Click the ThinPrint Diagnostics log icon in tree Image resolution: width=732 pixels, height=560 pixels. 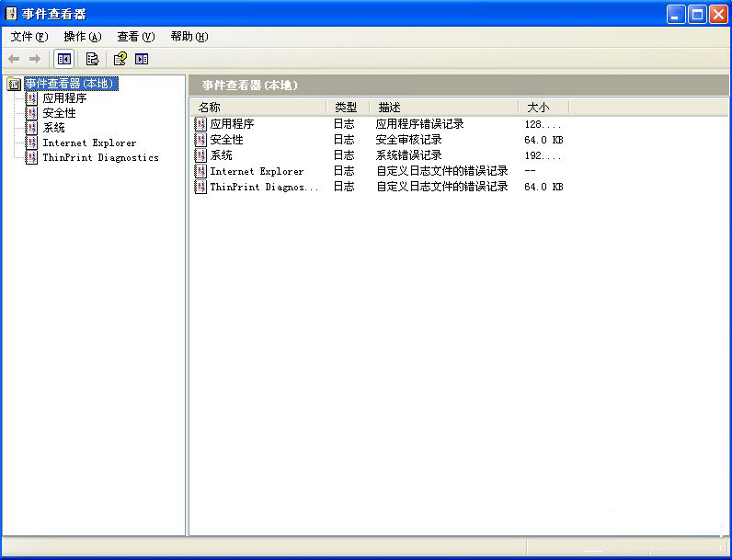click(31, 158)
